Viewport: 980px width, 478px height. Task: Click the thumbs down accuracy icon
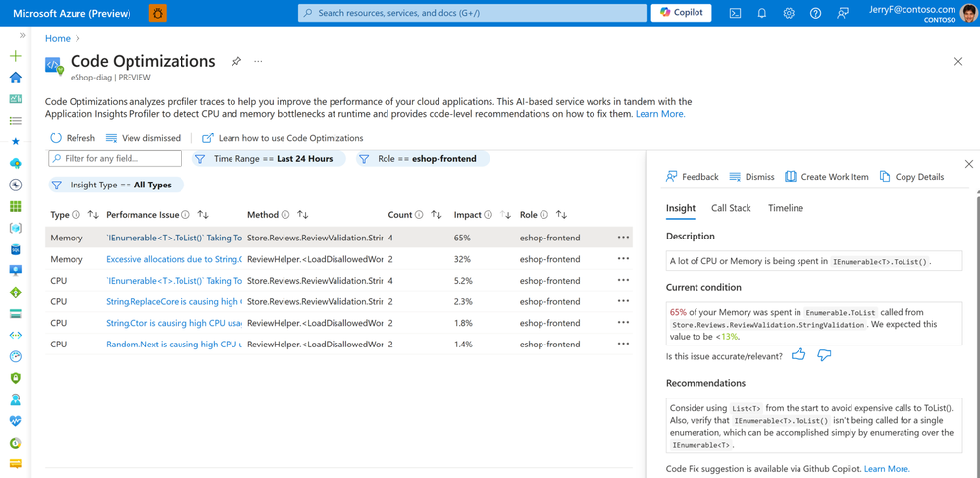[824, 355]
